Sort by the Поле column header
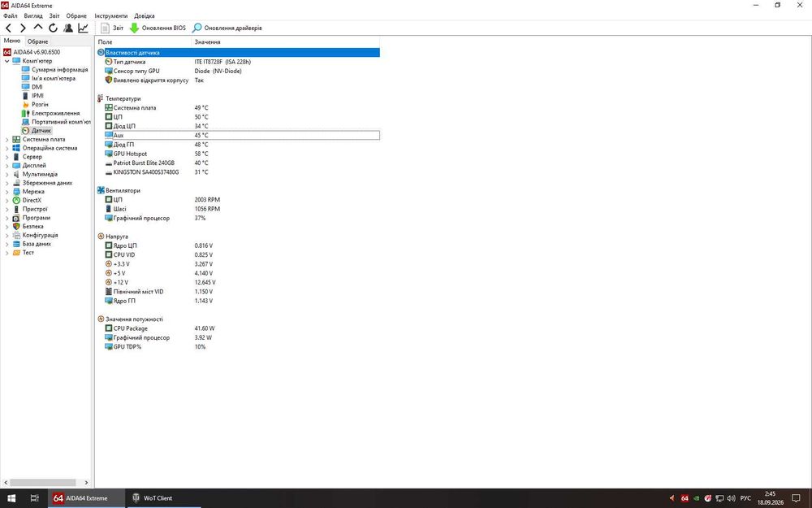This screenshot has width=812, height=508. pyautogui.click(x=144, y=42)
